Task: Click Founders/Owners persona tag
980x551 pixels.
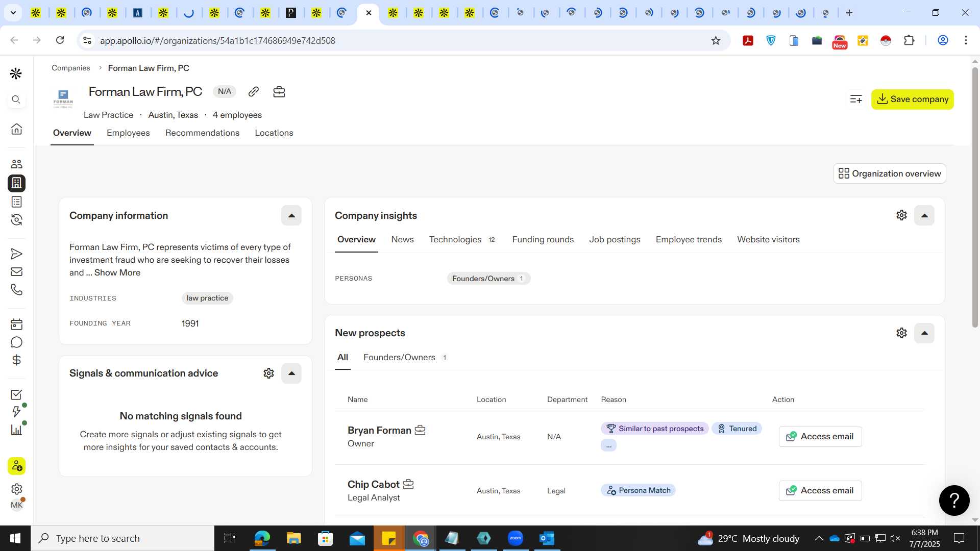Action: tap(488, 279)
